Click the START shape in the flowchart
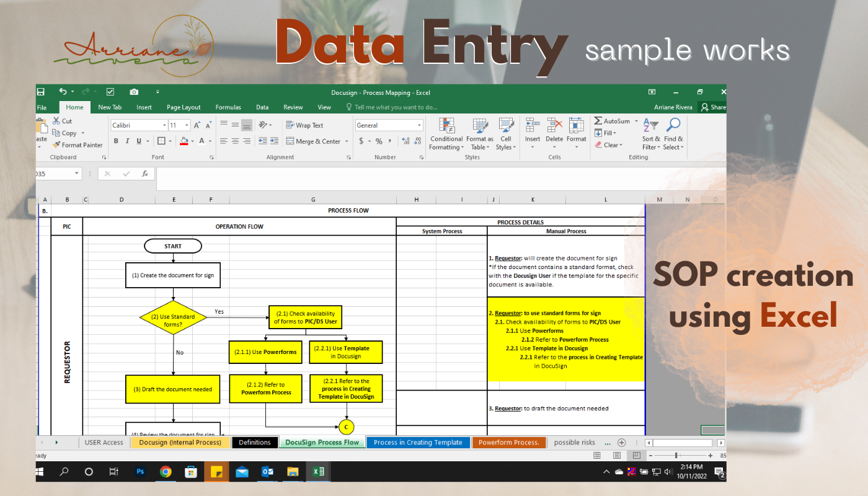Image resolution: width=868 pixels, height=496 pixels. coord(173,246)
